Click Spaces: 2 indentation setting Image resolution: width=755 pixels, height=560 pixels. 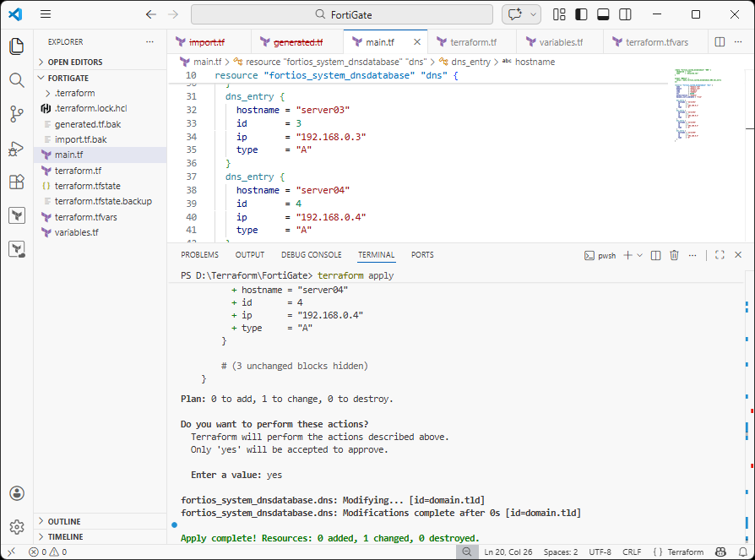tap(561, 552)
